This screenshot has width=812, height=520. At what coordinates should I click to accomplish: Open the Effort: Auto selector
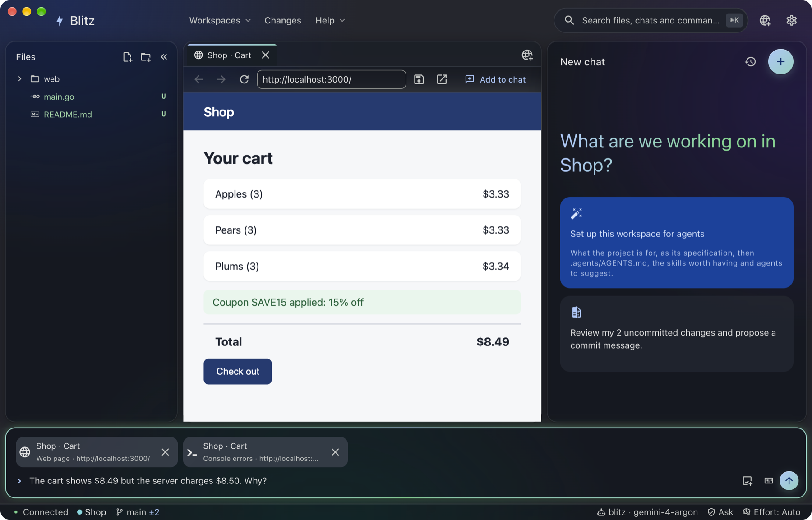click(x=771, y=512)
